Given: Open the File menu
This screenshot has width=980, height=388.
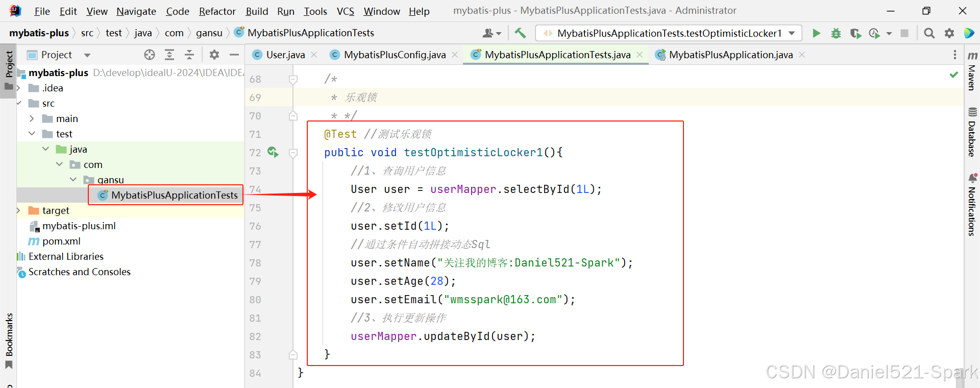Looking at the screenshot, I should click(42, 11).
